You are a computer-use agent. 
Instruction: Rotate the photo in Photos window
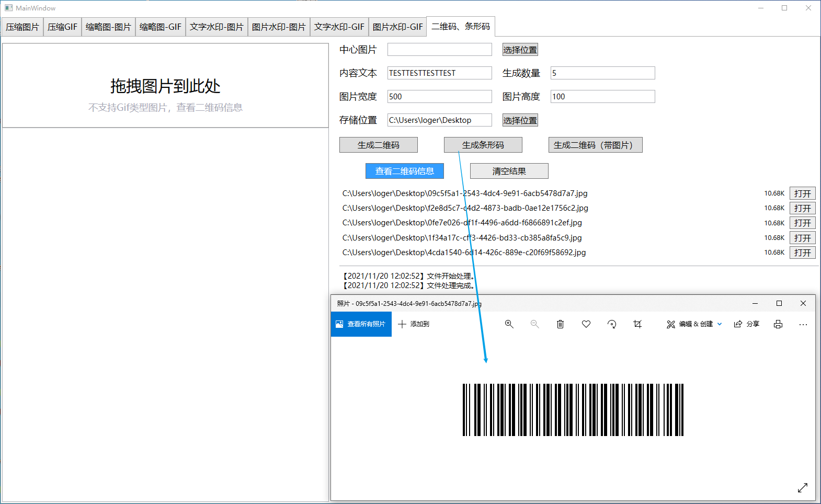(x=612, y=324)
